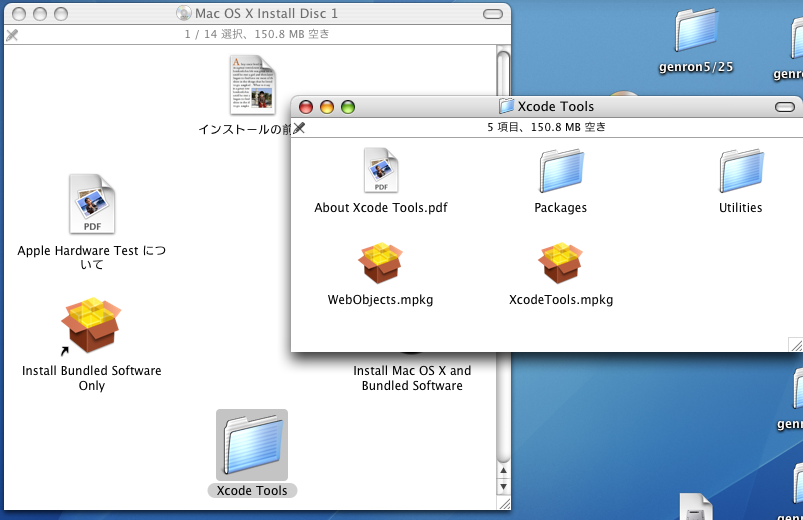Click the selected Xcode Tools folder
803x520 pixels.
(x=251, y=445)
